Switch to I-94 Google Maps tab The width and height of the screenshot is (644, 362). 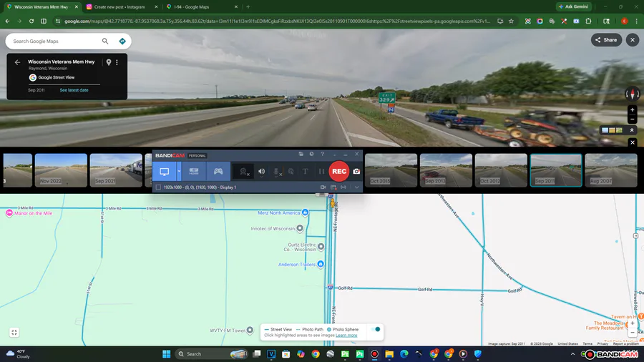[x=191, y=7]
